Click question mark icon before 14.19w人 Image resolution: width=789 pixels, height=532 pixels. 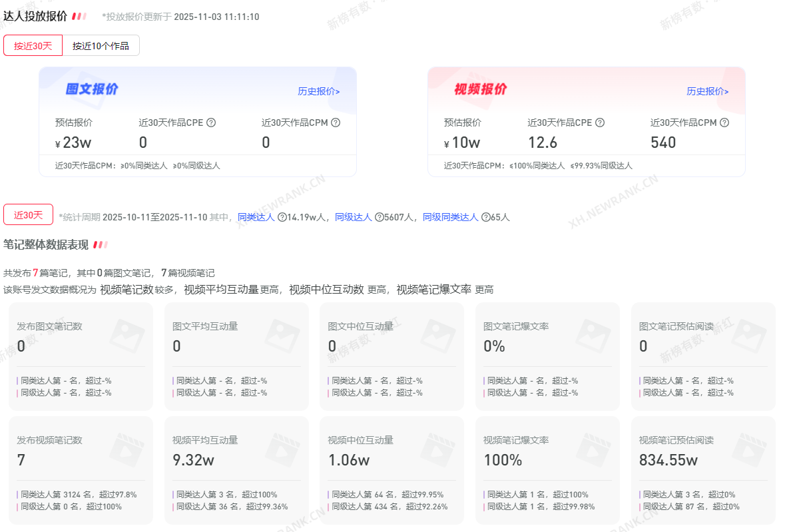click(282, 217)
